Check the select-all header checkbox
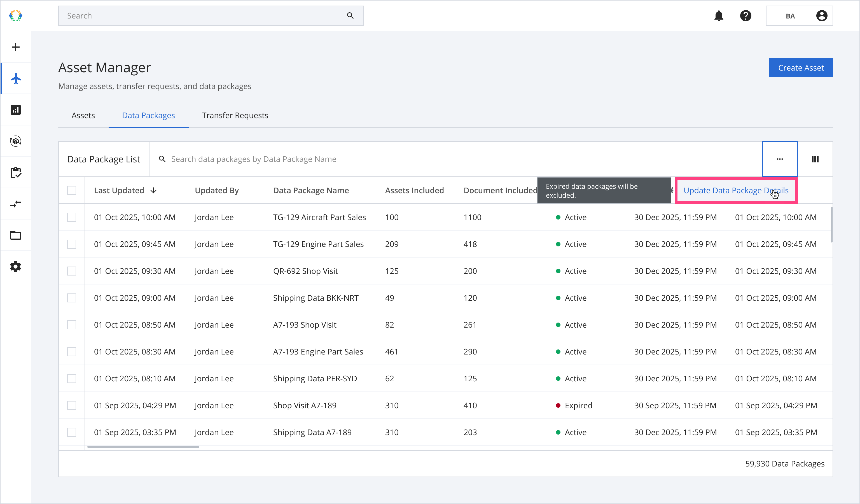 coord(72,190)
